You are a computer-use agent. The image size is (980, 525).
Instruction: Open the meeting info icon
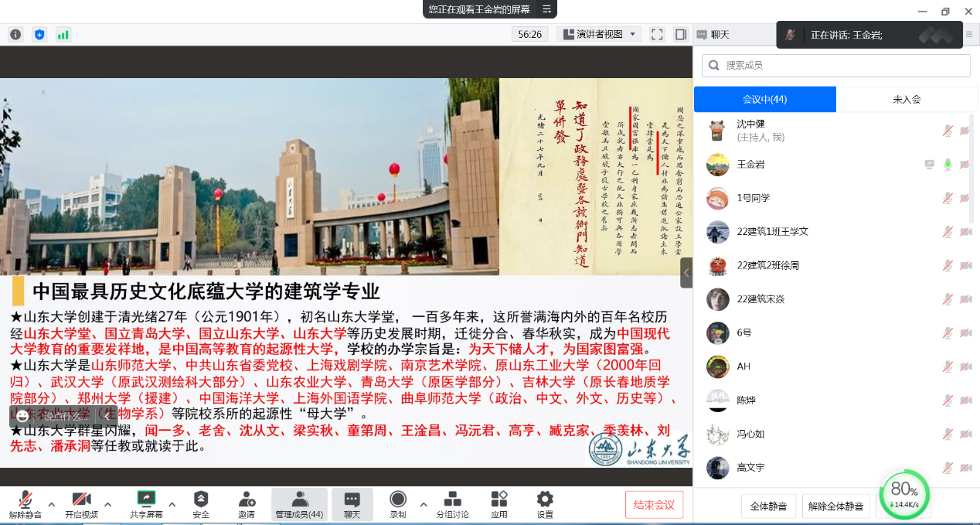[15, 34]
